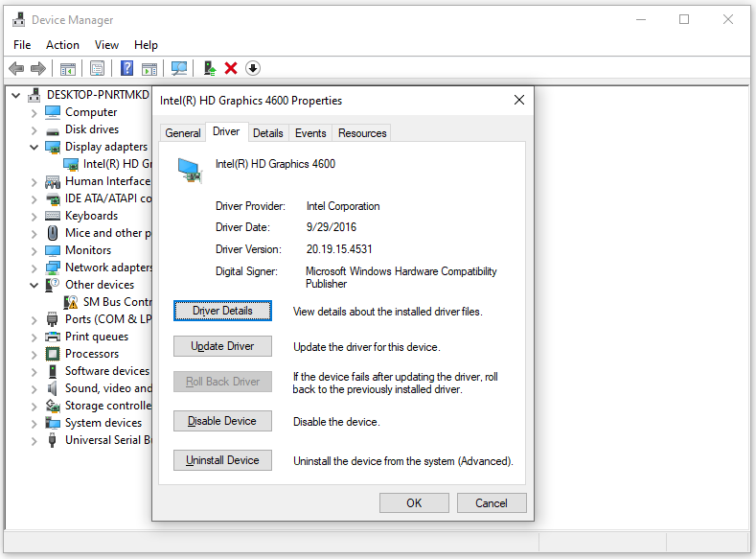The width and height of the screenshot is (756, 559).
Task: Expand the Human Interface Devices category
Action: (34, 182)
